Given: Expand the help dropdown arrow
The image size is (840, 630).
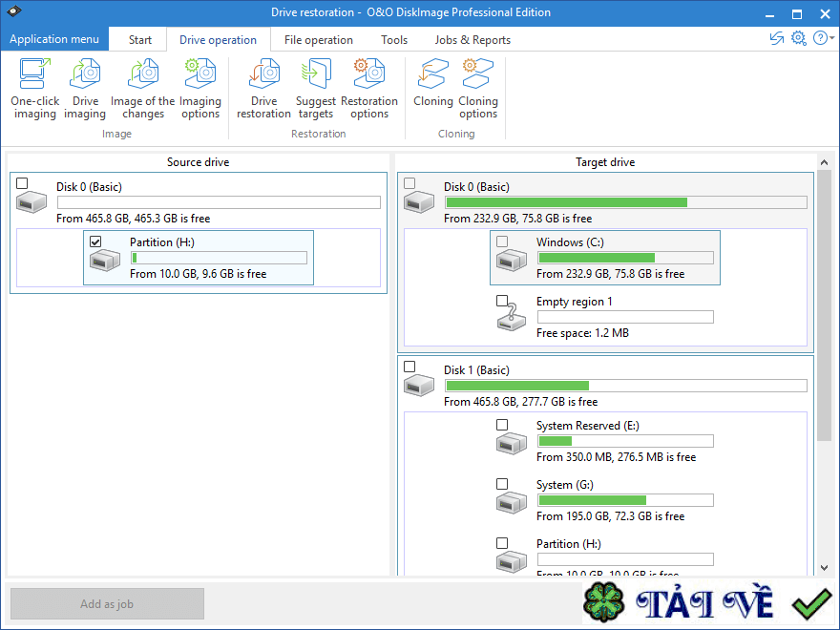Looking at the screenshot, I should click(832, 38).
